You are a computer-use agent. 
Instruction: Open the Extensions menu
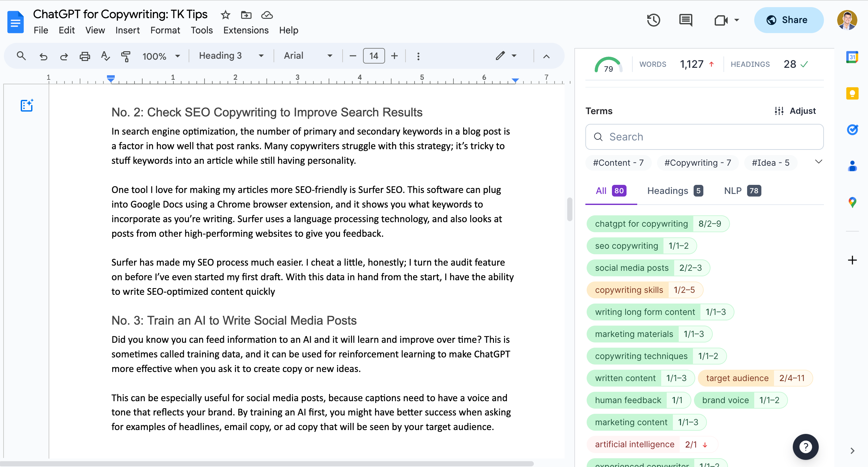click(246, 30)
